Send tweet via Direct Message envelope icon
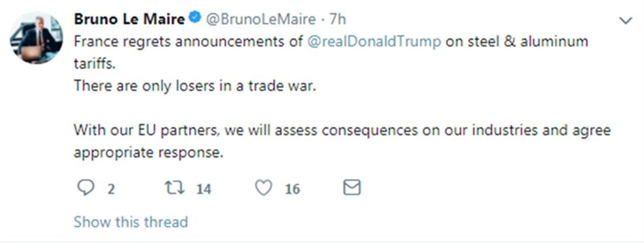 coord(351,188)
